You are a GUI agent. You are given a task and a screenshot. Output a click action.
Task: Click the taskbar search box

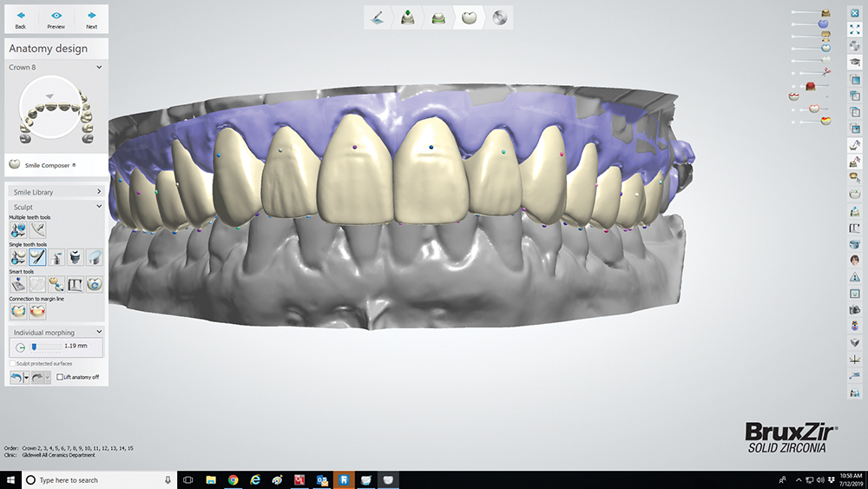[x=99, y=480]
